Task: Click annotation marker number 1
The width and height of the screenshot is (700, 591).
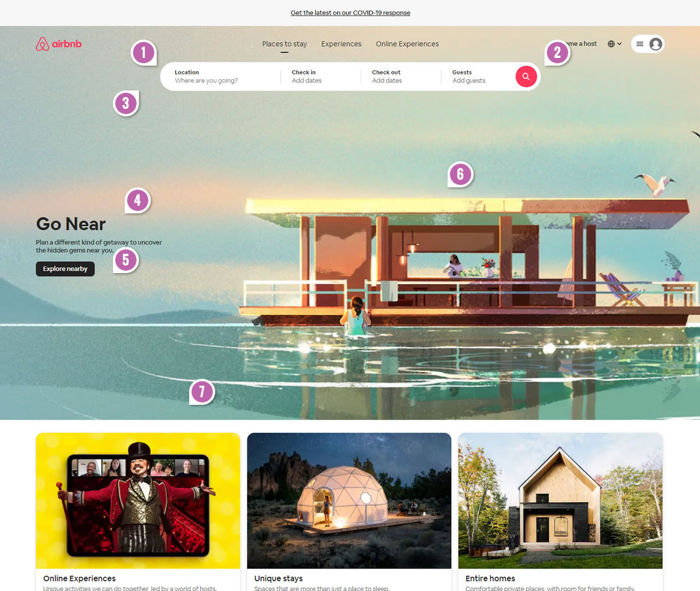Action: 143,53
